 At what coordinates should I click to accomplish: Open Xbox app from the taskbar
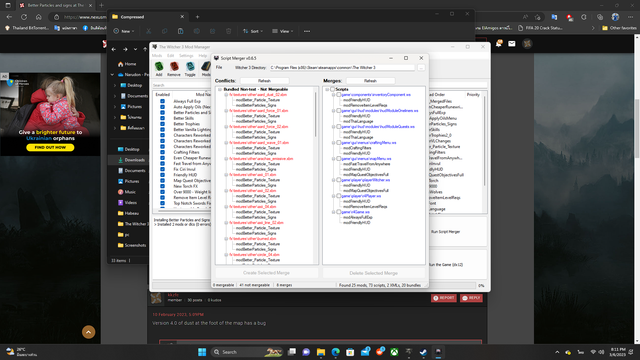pos(394,352)
